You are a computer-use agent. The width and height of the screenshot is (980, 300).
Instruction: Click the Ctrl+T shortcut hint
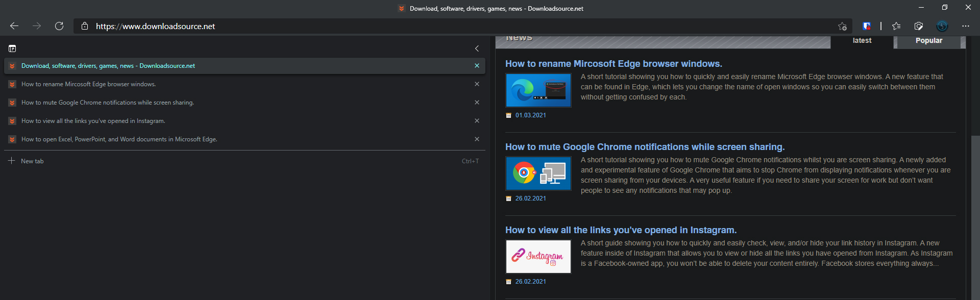point(470,161)
